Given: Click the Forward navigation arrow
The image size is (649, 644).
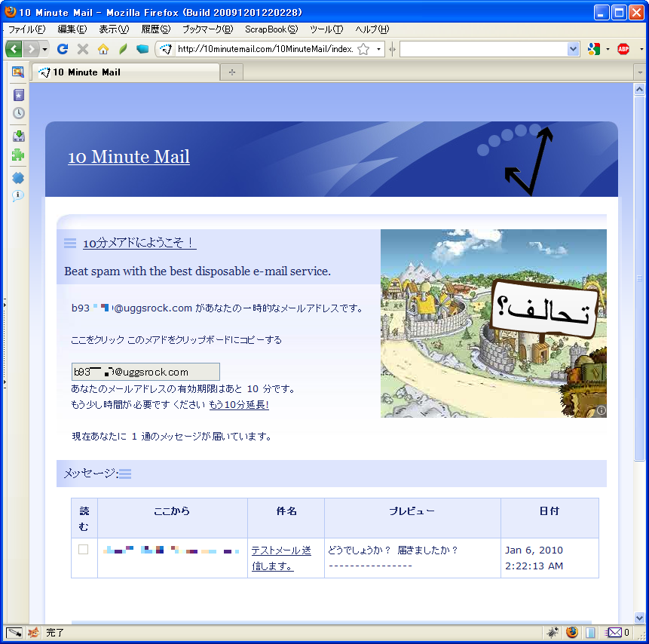Looking at the screenshot, I should point(31,49).
